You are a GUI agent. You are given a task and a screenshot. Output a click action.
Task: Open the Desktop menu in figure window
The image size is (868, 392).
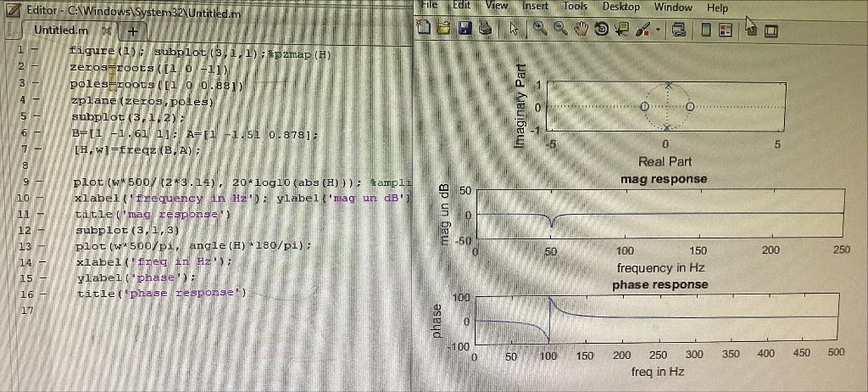click(x=621, y=7)
